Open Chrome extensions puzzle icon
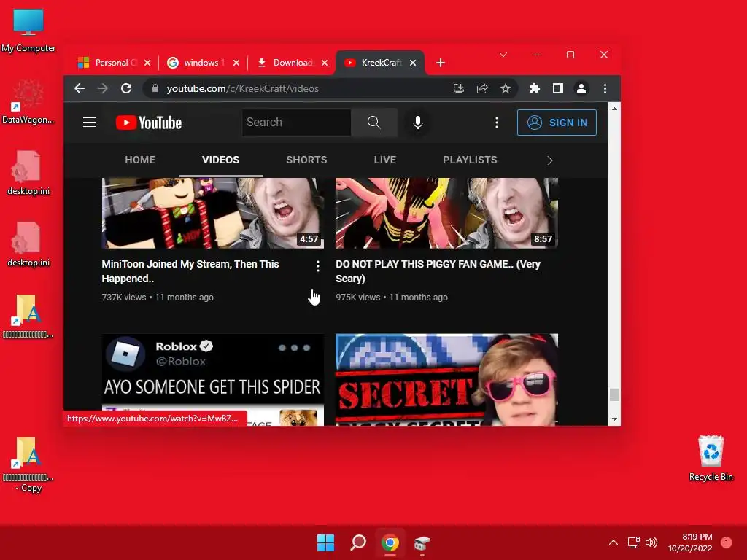The height and width of the screenshot is (560, 747). click(535, 88)
